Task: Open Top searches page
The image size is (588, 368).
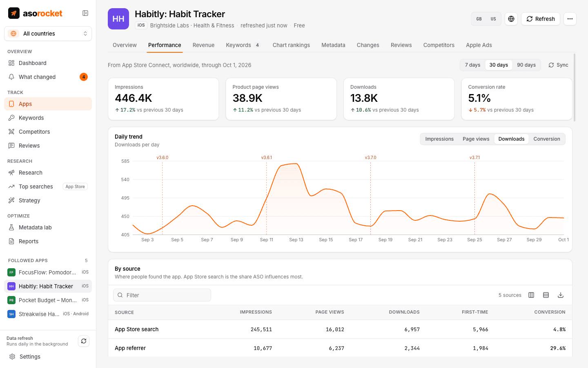Action: click(48, 186)
